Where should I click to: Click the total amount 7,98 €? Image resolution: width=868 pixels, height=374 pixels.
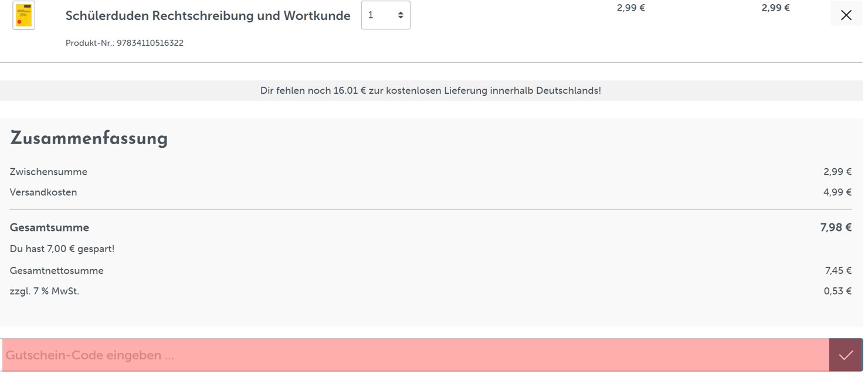coord(836,227)
